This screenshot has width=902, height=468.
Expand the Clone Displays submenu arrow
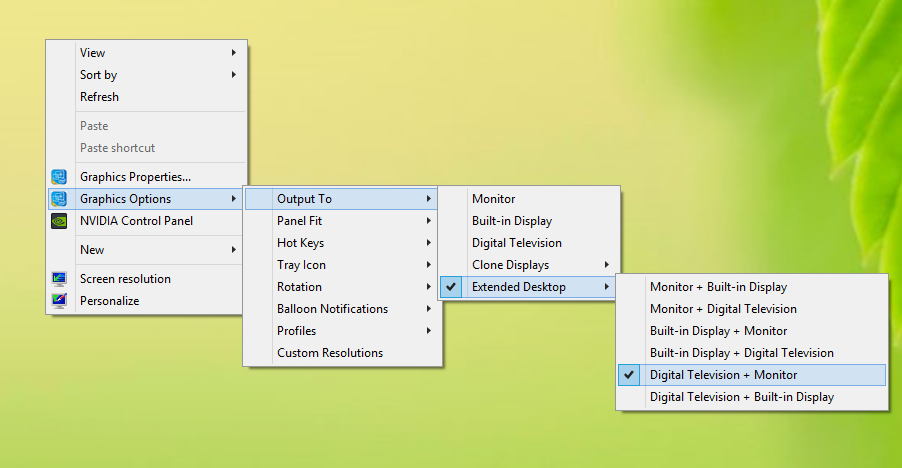[x=606, y=264]
